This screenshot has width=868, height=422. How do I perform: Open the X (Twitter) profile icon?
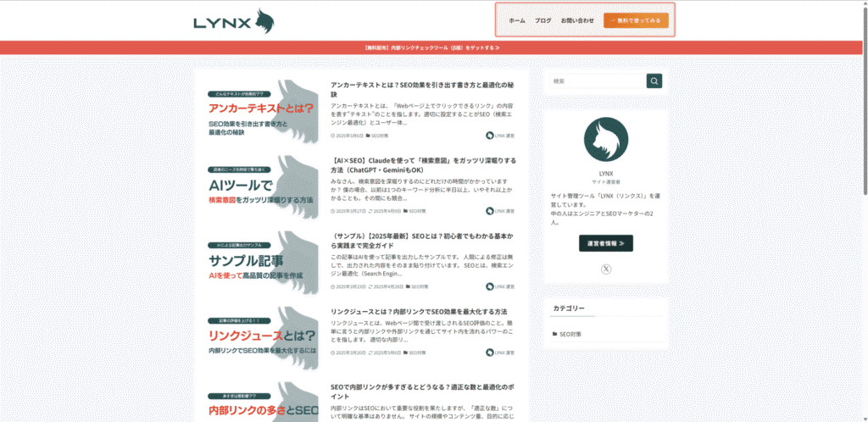pos(605,269)
